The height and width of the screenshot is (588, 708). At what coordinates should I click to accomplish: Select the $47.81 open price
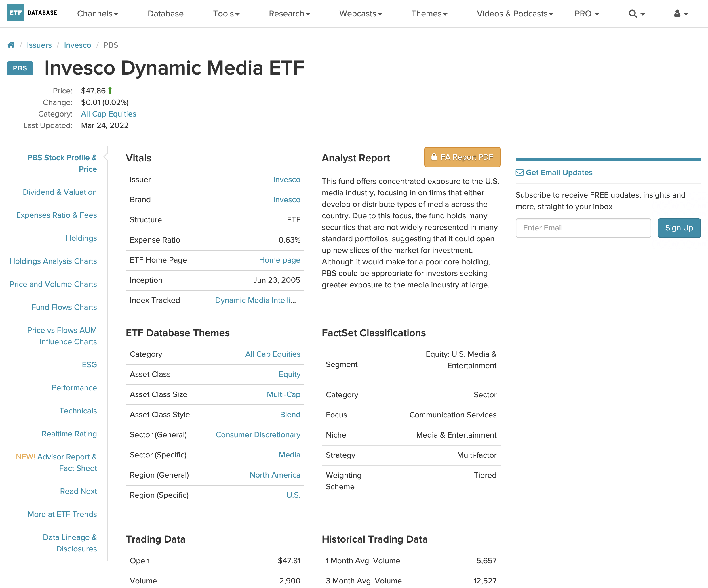point(289,561)
